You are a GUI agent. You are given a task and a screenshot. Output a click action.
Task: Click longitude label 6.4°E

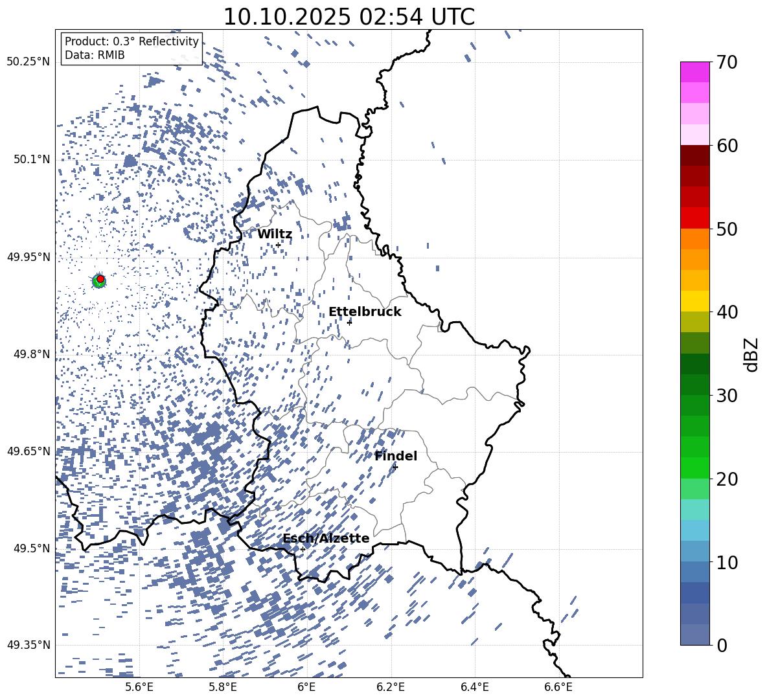point(474,687)
